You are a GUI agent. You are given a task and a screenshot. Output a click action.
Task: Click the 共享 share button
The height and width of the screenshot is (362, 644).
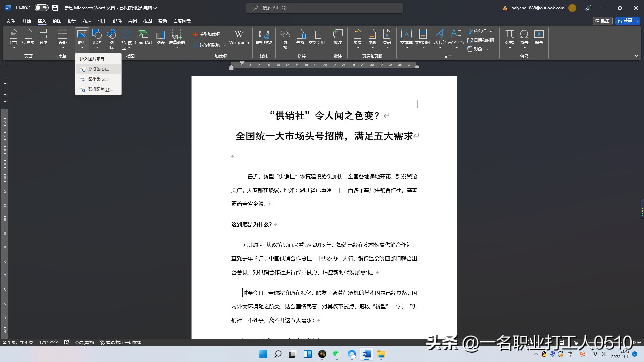click(x=625, y=21)
